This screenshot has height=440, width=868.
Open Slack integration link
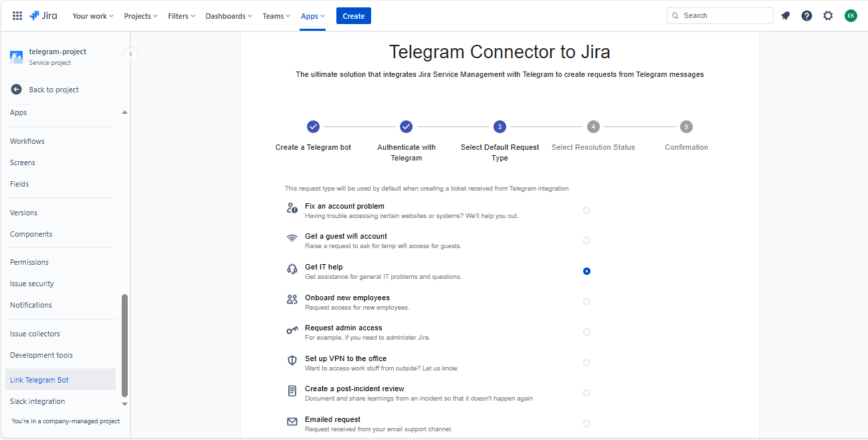pyautogui.click(x=37, y=401)
